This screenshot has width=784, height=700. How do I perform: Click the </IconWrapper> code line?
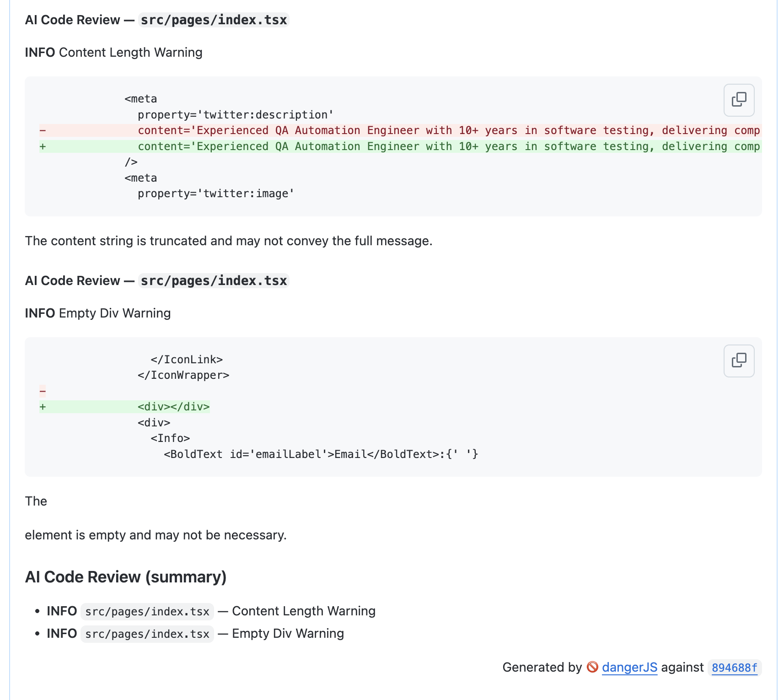click(x=183, y=375)
